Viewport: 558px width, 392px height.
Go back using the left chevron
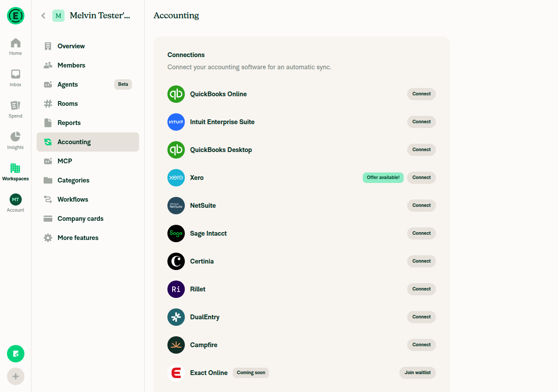point(43,16)
